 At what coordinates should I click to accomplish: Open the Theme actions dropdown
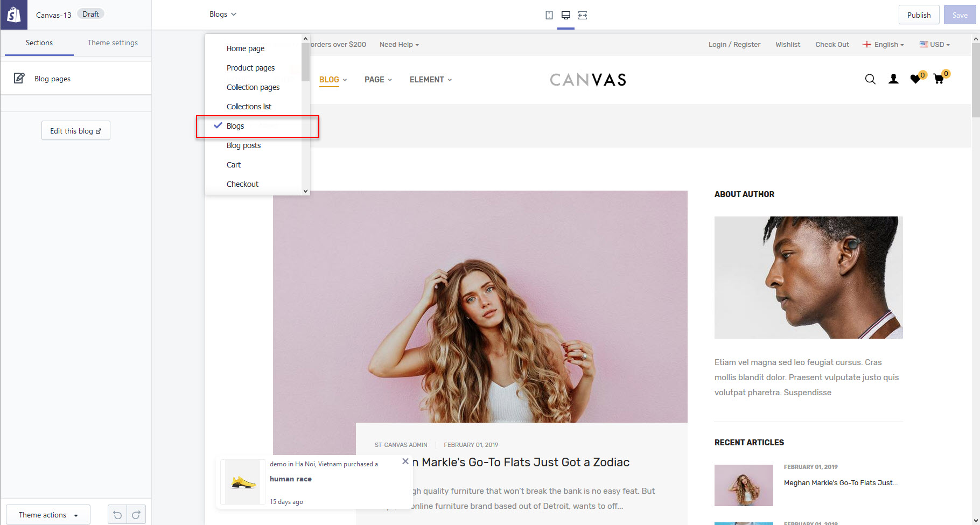coord(48,515)
